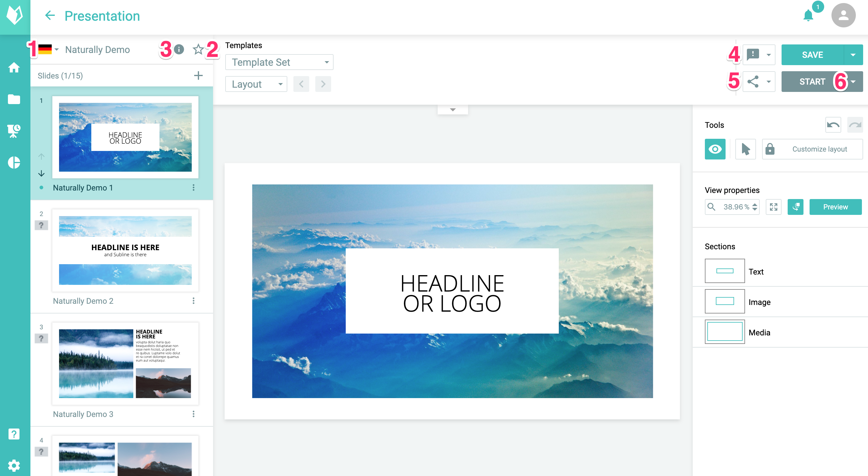This screenshot has width=868, height=476.
Task: Toggle fullscreen view in View properties
Action: tap(774, 207)
